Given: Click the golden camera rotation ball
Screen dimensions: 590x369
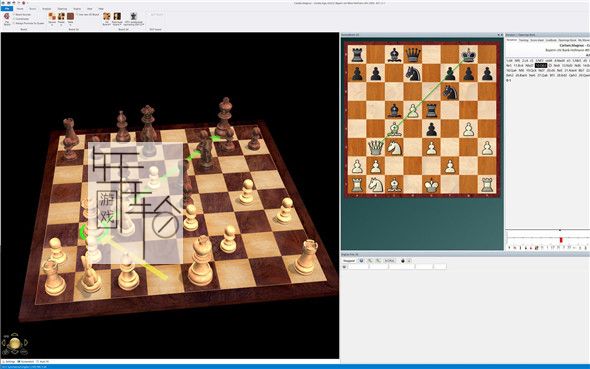Looking at the screenshot, I should coord(15,343).
